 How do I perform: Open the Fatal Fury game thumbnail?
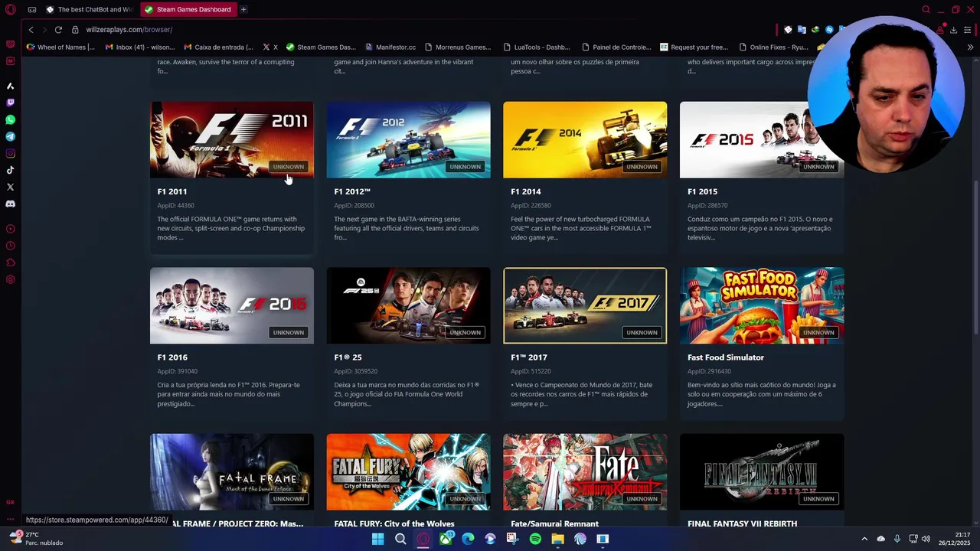[x=409, y=472]
